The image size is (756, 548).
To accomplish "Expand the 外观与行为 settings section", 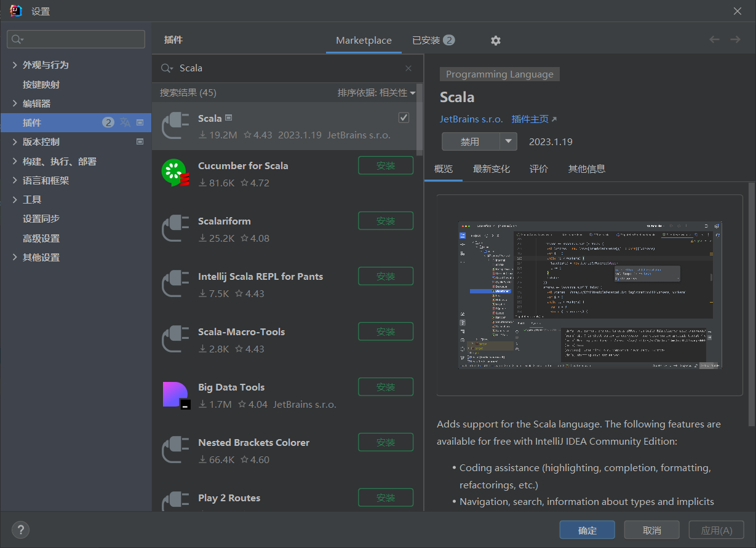I will [x=15, y=65].
